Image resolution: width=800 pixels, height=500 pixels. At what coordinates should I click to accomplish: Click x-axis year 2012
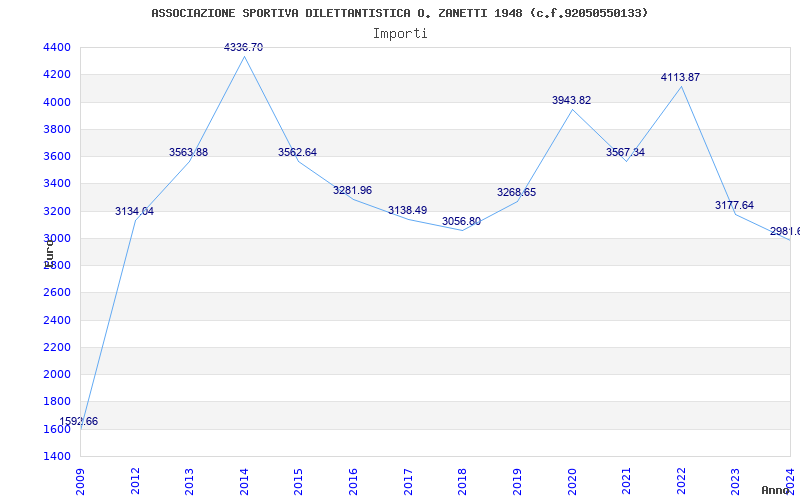[135, 481]
